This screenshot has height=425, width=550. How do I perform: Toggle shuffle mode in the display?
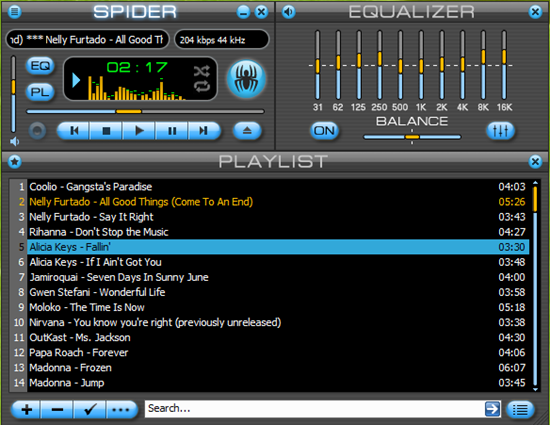202,71
